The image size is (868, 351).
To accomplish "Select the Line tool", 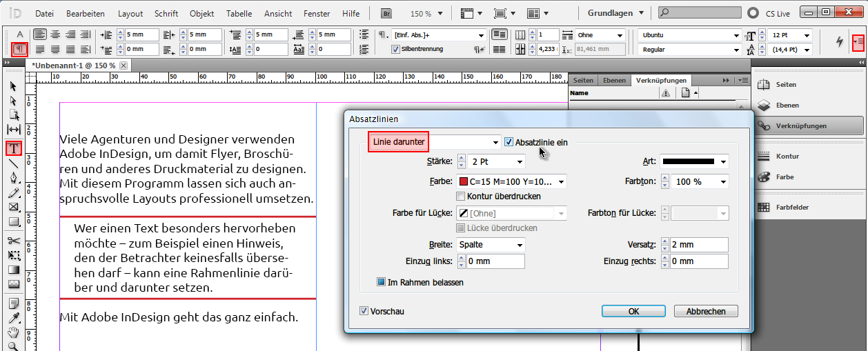I will tap(13, 163).
